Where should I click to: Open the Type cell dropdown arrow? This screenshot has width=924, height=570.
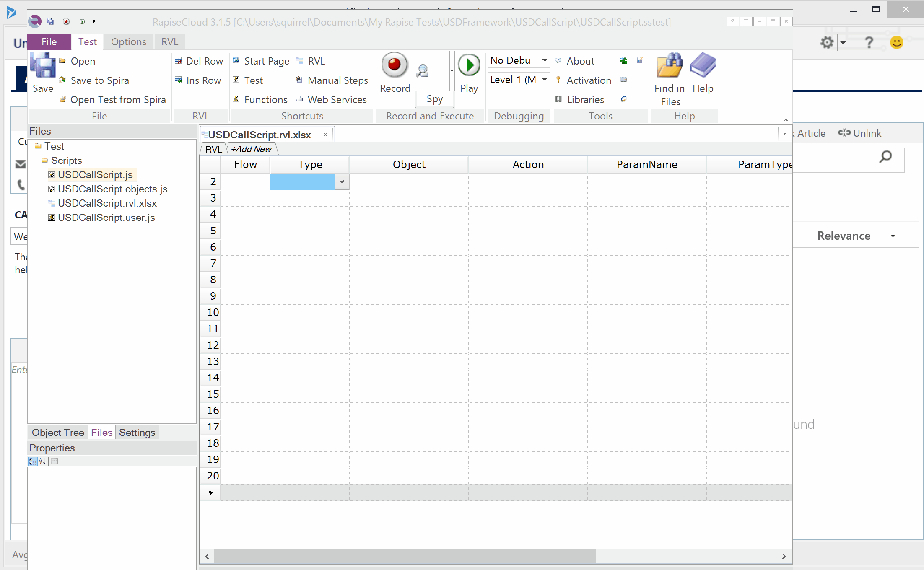(342, 182)
